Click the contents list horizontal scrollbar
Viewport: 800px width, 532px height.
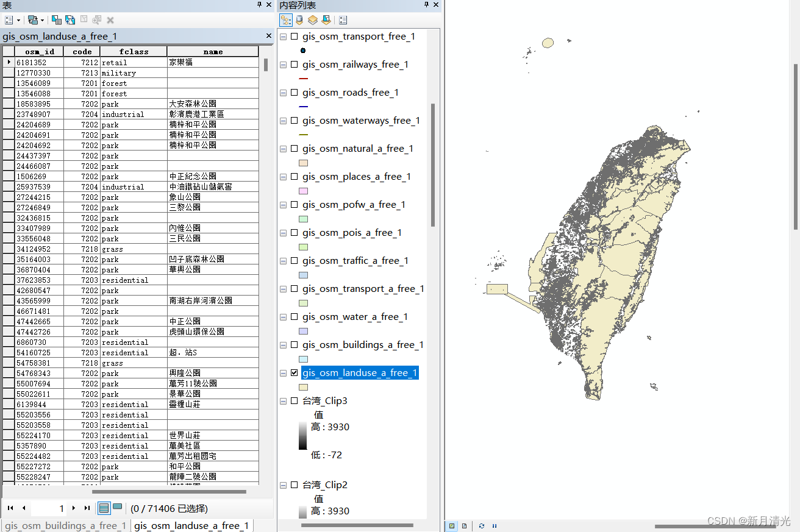click(x=357, y=525)
